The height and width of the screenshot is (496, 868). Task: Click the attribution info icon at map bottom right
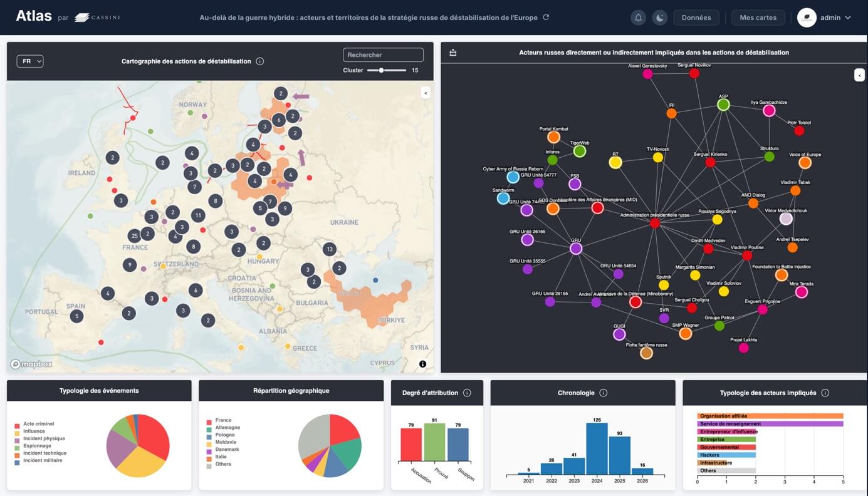coord(422,363)
